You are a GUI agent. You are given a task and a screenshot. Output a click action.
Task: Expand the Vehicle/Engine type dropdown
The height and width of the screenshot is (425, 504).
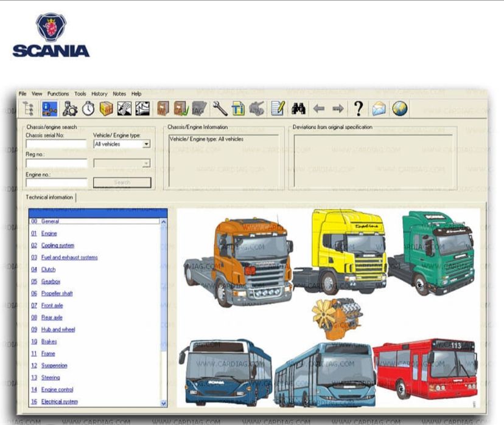coord(146,144)
